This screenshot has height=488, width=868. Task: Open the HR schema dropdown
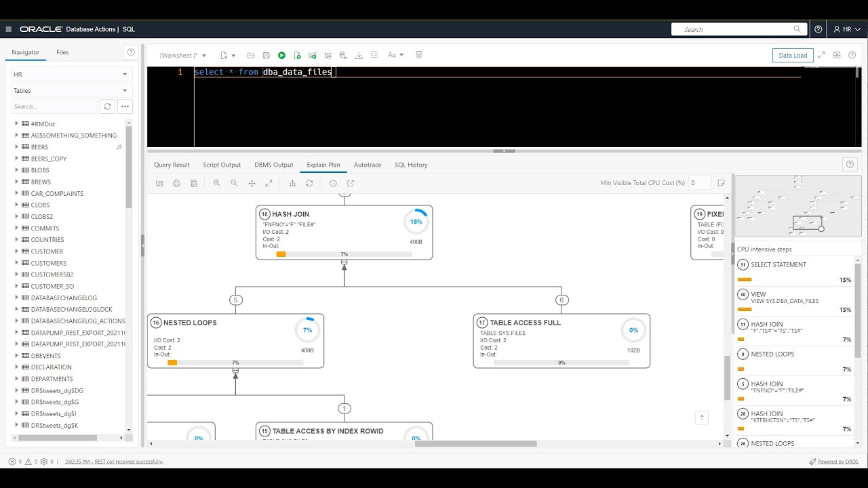point(71,74)
